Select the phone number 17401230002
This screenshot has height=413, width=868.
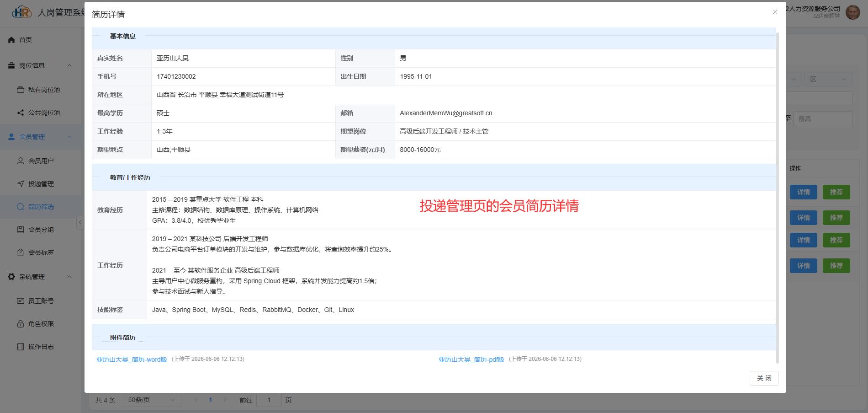[176, 76]
